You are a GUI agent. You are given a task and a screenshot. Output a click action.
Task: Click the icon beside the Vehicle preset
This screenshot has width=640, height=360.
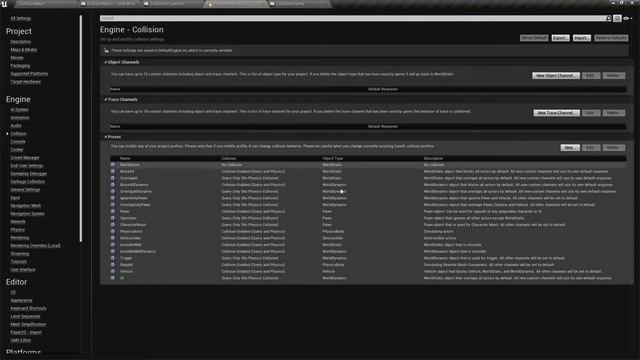[x=113, y=271]
